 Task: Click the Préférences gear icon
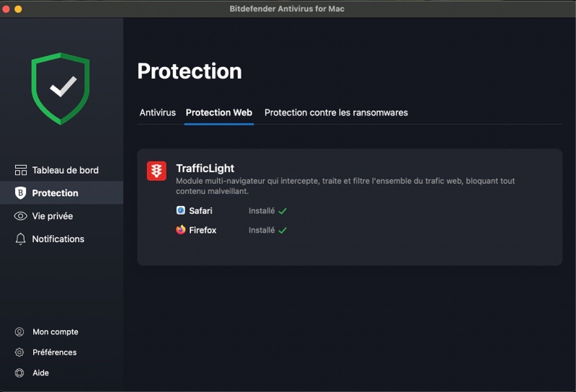[19, 352]
